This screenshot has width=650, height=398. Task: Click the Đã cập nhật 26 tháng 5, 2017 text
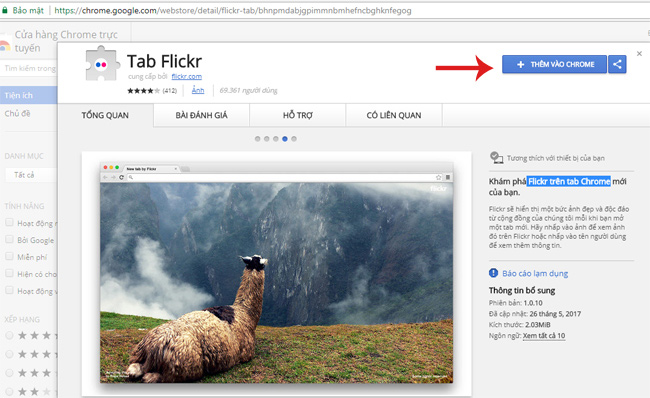coord(535,314)
